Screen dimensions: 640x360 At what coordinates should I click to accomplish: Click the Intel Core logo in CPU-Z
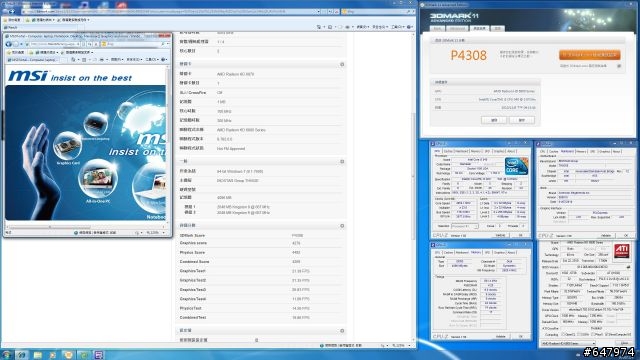(516, 166)
